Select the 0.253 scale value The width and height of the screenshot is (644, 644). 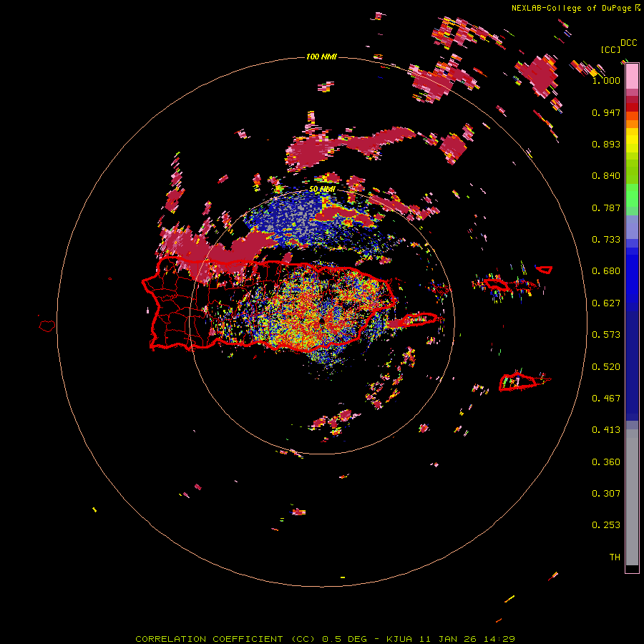(x=606, y=525)
